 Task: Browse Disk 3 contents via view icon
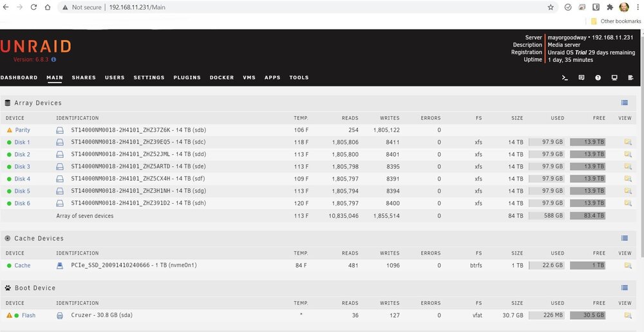pos(627,166)
